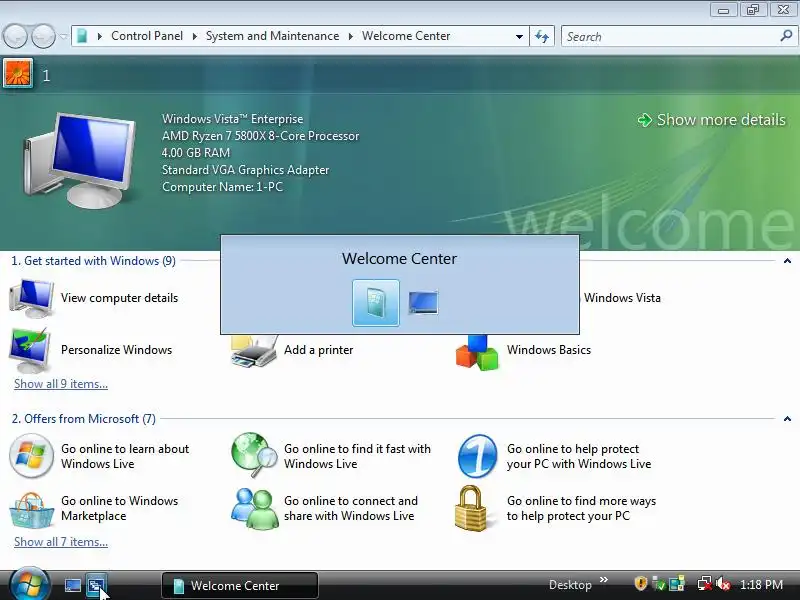Expand the arrow before Control Panel breadcrumb
This screenshot has width=800, height=600.
[99, 36]
